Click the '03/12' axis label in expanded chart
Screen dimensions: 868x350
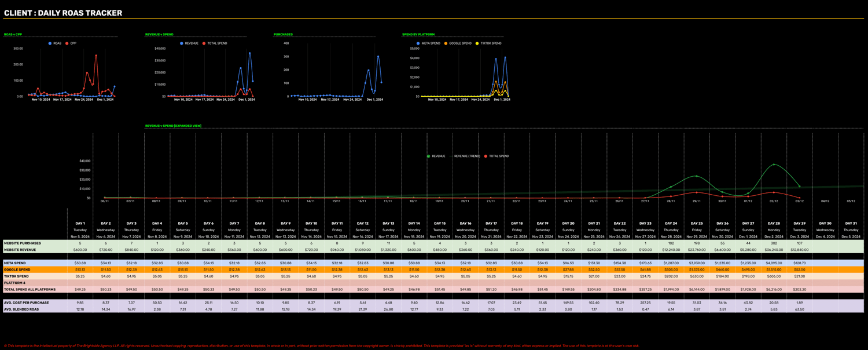pyautogui.click(x=799, y=201)
